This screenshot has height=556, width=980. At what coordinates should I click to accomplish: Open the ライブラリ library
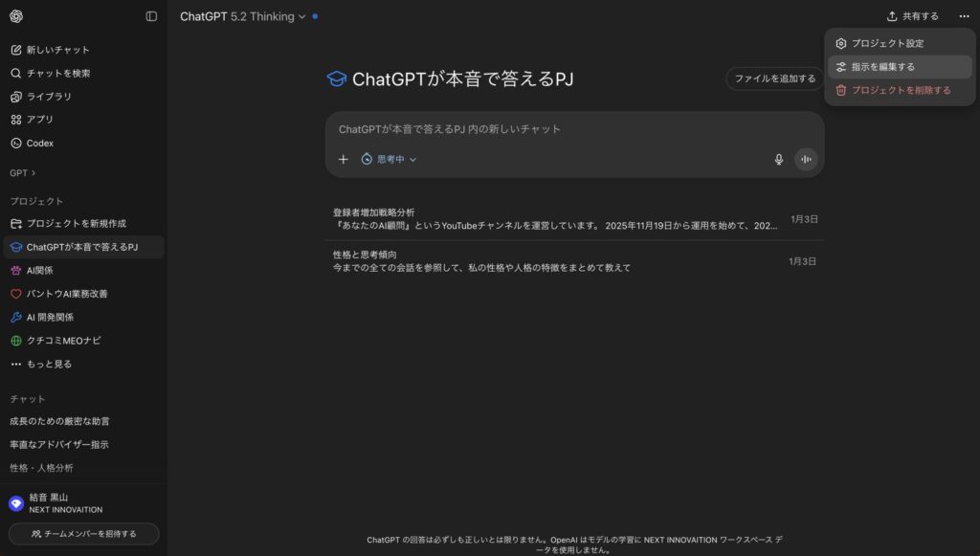48,97
